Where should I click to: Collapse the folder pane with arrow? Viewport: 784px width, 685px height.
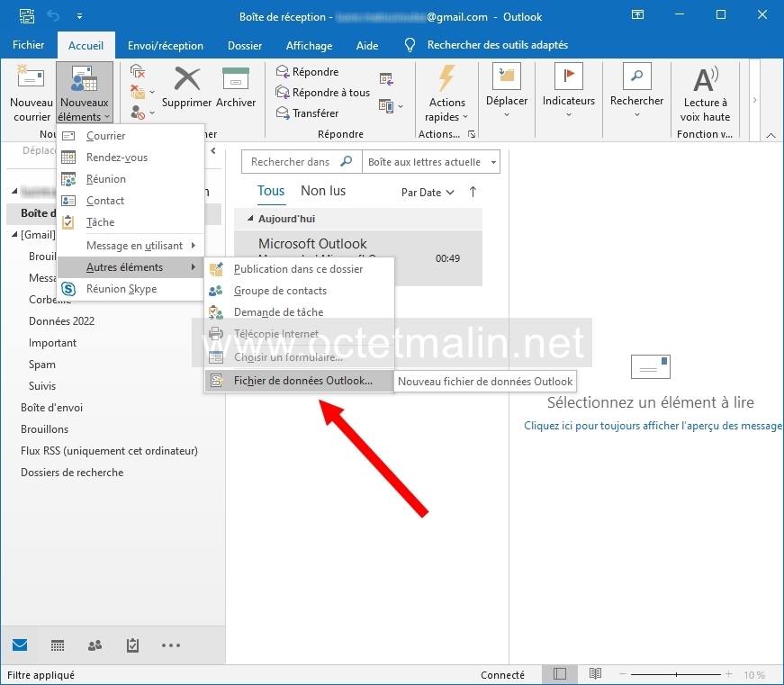coord(213,150)
